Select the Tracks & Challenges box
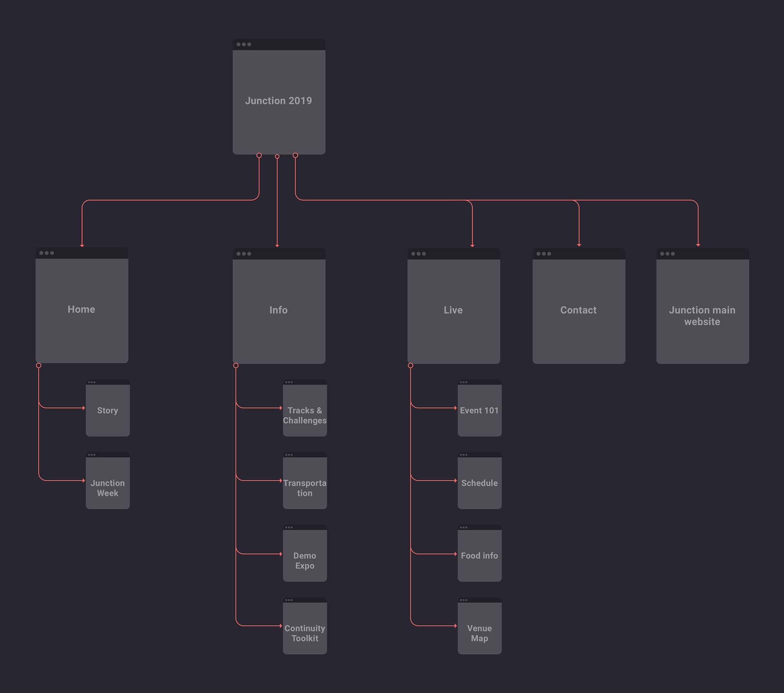Image resolution: width=784 pixels, height=693 pixels. tap(305, 415)
